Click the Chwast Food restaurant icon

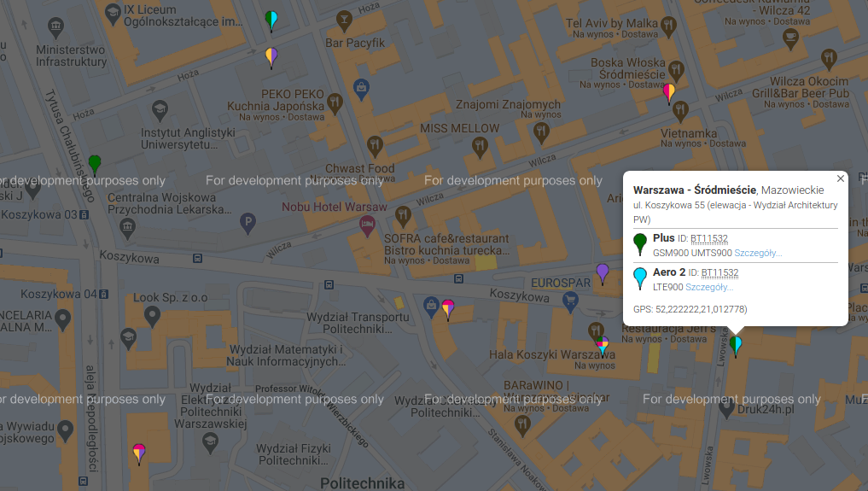[375, 147]
